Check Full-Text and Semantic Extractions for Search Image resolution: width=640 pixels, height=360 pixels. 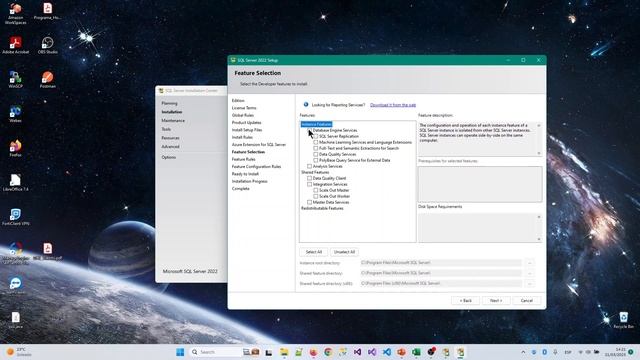point(316,148)
